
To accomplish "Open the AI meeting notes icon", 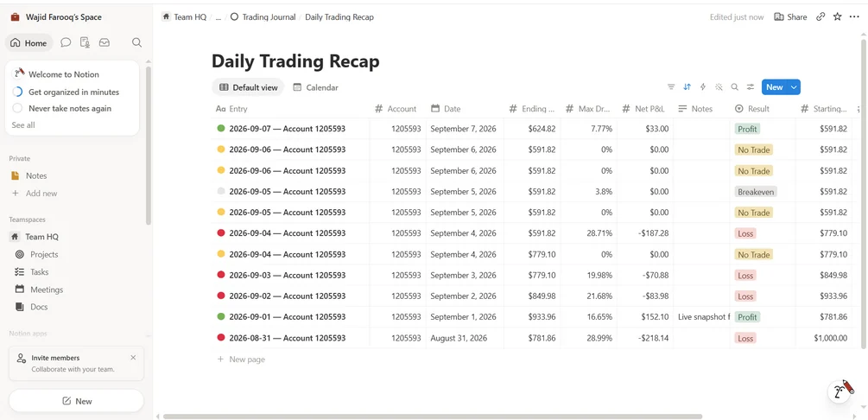I will click(x=85, y=42).
